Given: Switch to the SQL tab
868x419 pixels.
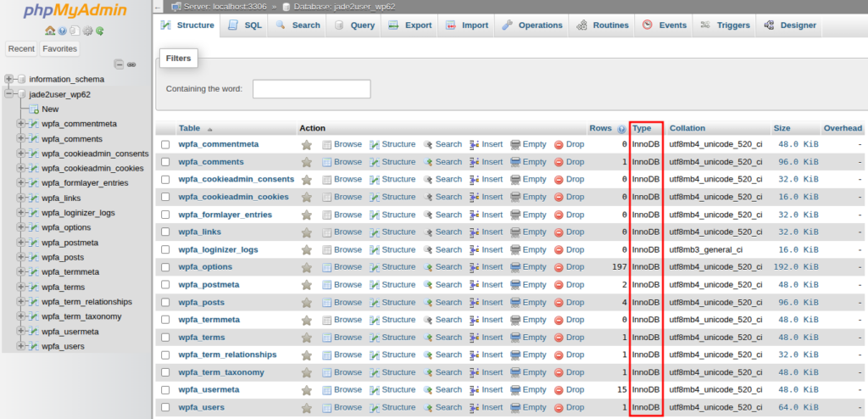Looking at the screenshot, I should click(x=243, y=25).
